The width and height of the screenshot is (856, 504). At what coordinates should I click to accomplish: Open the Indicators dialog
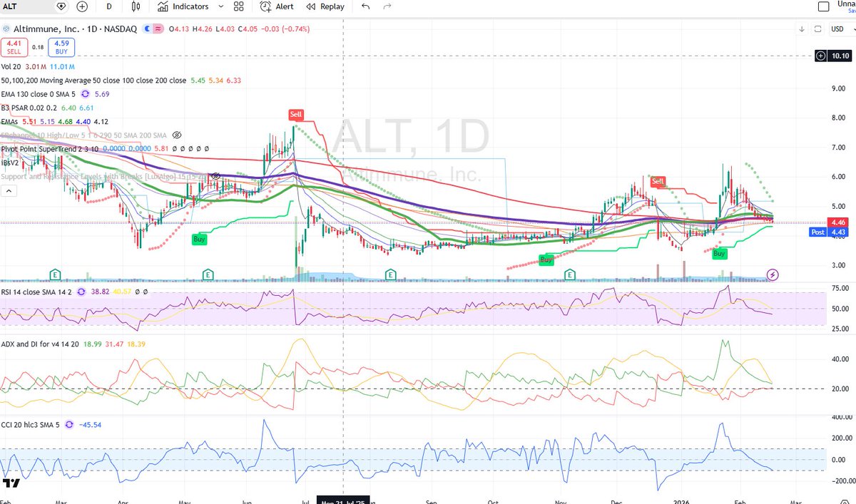[183, 6]
